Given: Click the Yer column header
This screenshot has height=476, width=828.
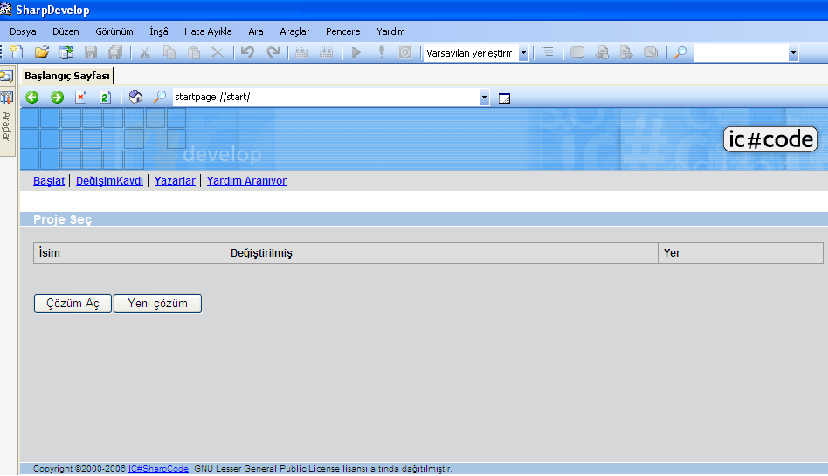Looking at the screenshot, I should coord(671,253).
